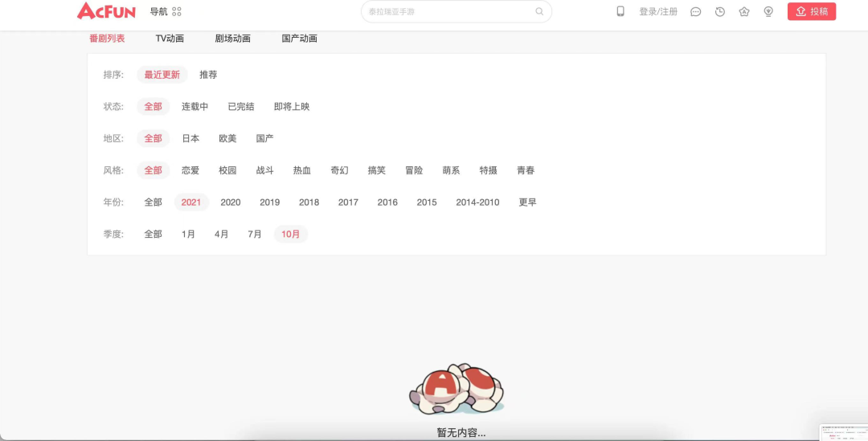The image size is (868, 441).
Task: Select year 2019
Action: coord(269,202)
